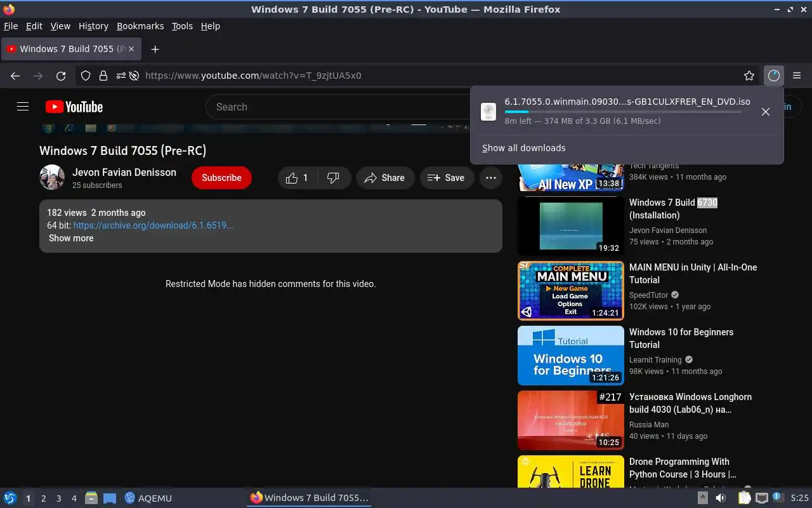Click the permissions icon in address bar
Image resolution: width=812 pixels, height=508 pixels.
[x=120, y=76]
